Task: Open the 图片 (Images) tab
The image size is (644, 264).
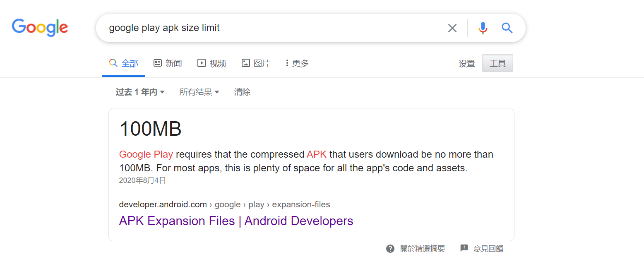Action: pyautogui.click(x=256, y=63)
